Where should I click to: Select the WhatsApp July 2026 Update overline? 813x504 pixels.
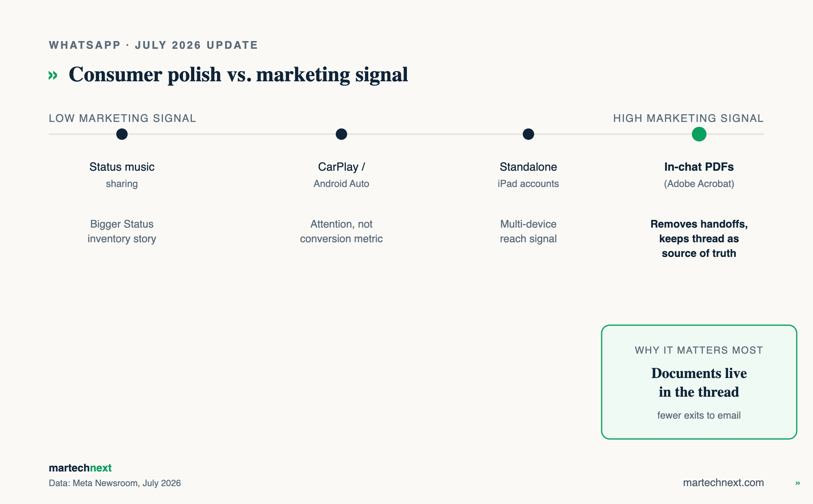point(153,45)
